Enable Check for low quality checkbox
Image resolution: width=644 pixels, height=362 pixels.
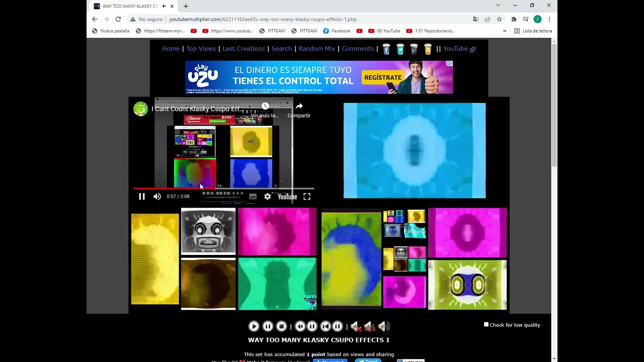tap(486, 324)
